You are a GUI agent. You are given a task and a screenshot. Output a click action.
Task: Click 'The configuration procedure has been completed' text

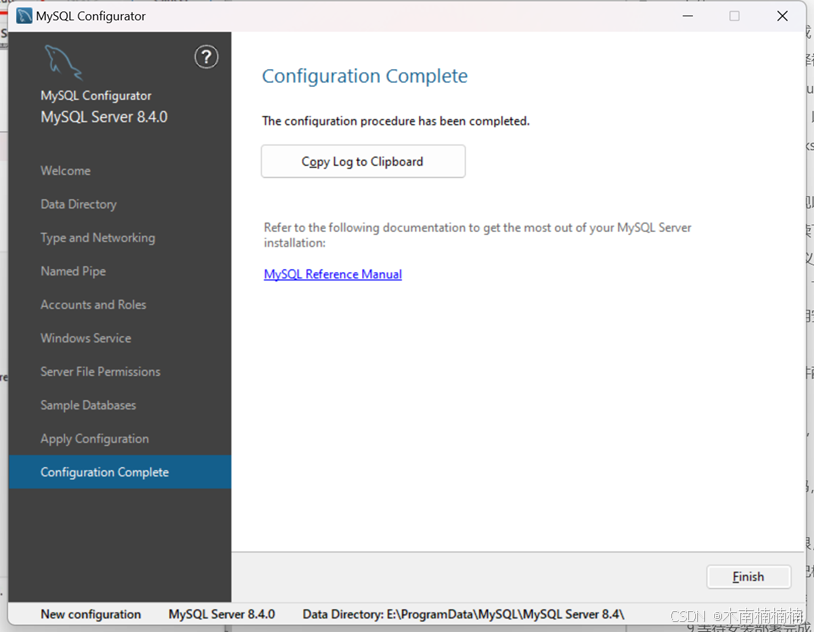(396, 121)
